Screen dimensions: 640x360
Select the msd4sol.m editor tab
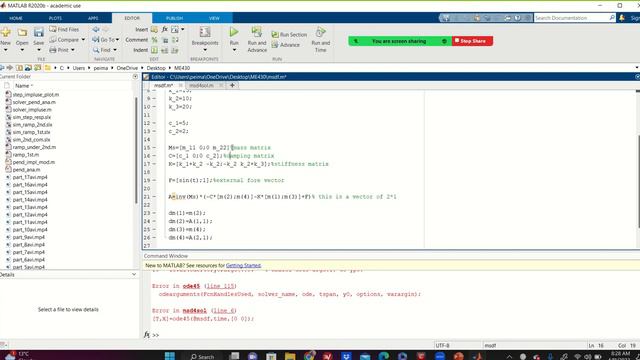click(x=201, y=85)
